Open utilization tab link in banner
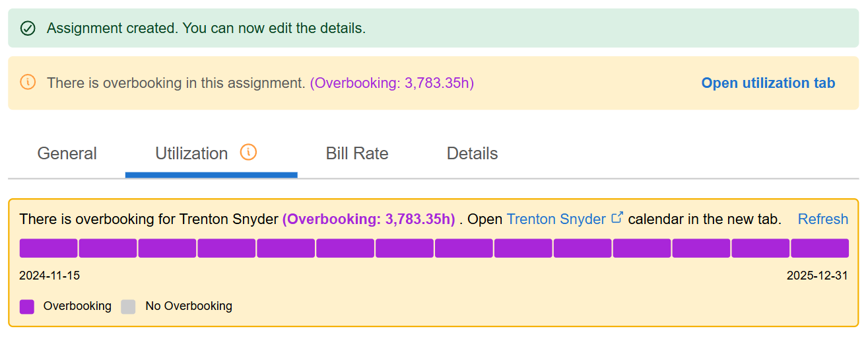868x341 pixels. pos(768,83)
